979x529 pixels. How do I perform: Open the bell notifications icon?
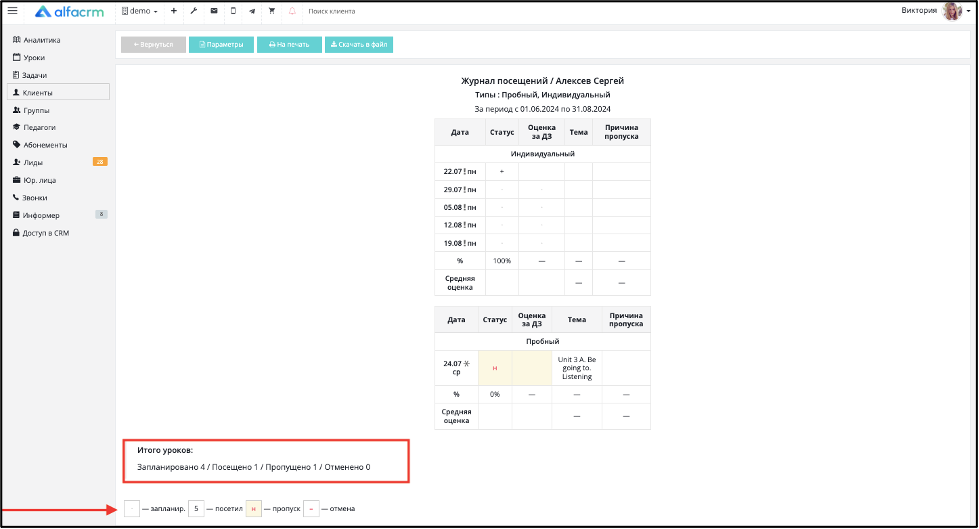pyautogui.click(x=292, y=11)
